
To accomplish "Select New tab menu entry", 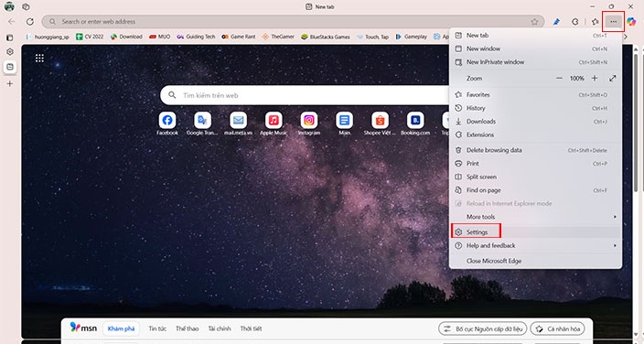I will (535, 36).
